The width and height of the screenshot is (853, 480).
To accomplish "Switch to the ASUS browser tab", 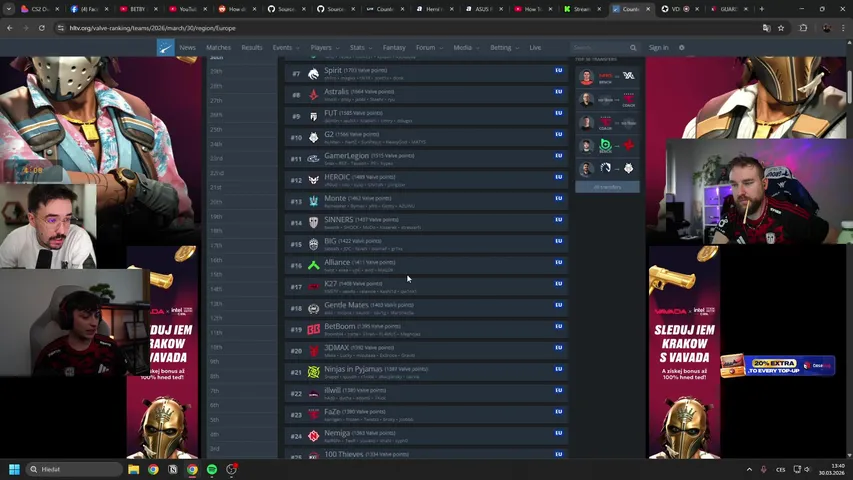I will click(x=483, y=9).
